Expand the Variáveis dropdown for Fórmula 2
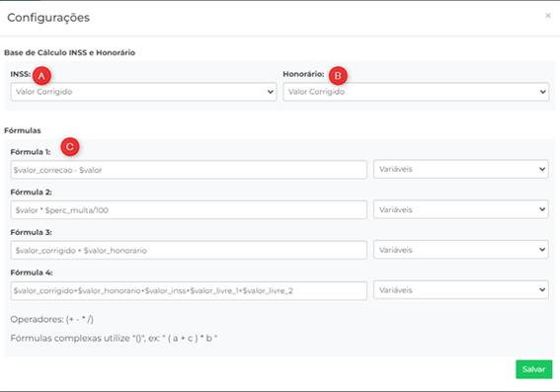Viewport: 560px width, 392px height. click(x=460, y=209)
